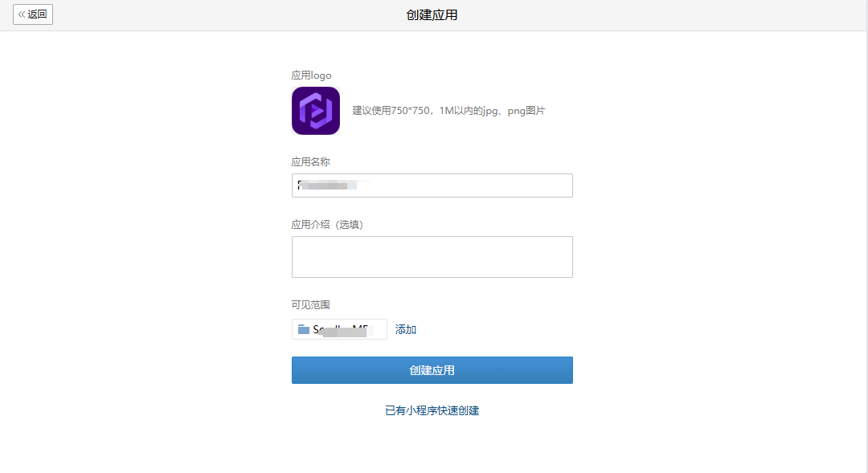Click the 创建应用 page title

point(432,15)
